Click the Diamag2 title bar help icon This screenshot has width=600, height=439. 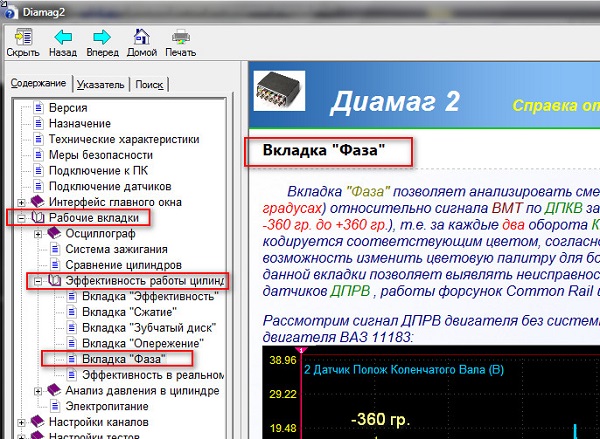10,13
